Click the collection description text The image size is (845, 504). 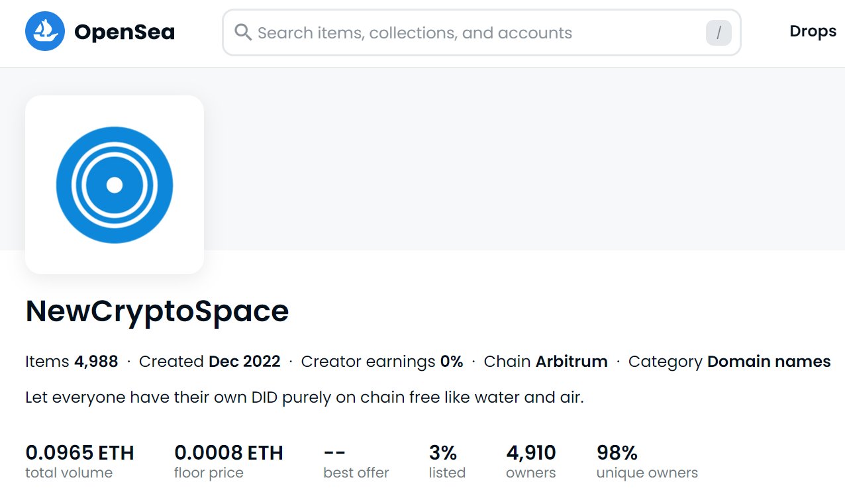click(x=305, y=398)
